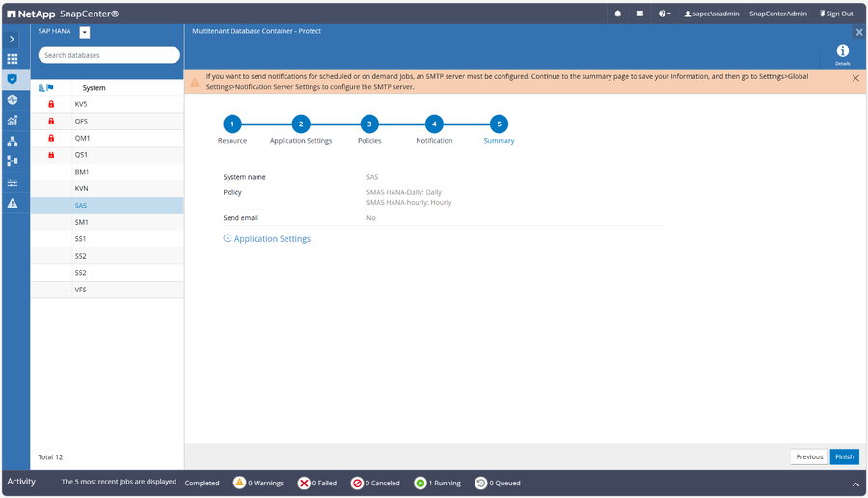Image resolution: width=868 pixels, height=498 pixels.
Task: Select the SM1 system row
Action: [x=107, y=222]
